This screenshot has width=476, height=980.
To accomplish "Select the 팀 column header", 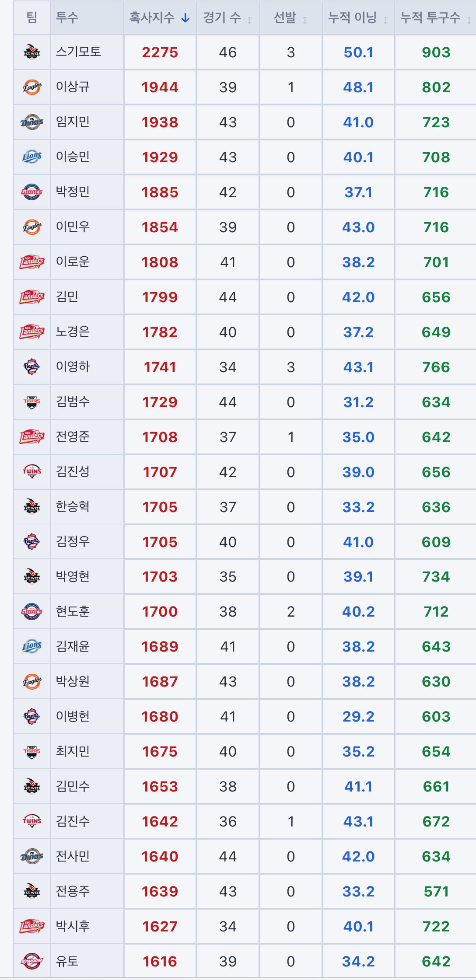I will tap(32, 17).
